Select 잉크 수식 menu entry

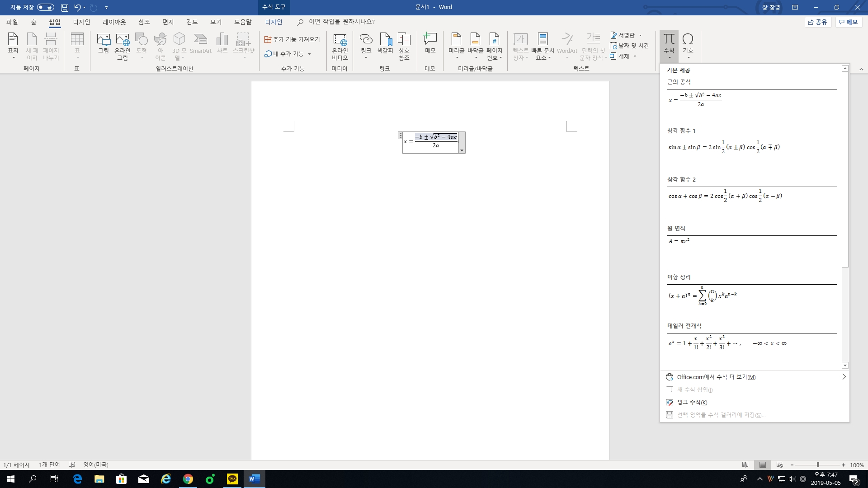point(692,402)
